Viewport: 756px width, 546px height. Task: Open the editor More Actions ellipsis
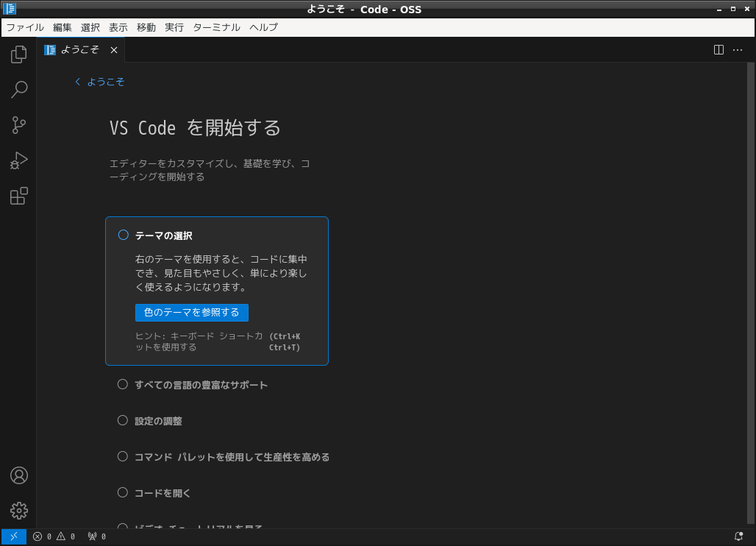tap(738, 50)
